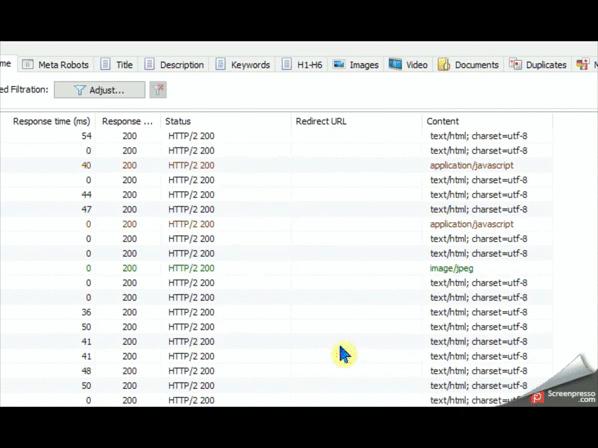Click the response time value 44
The width and height of the screenshot is (598, 448).
click(87, 195)
